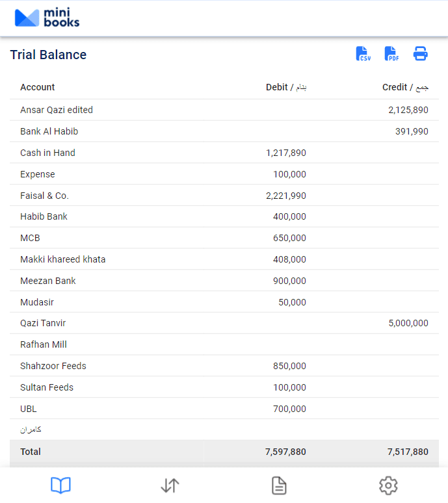Open the Meezan Bank account row
The height and width of the screenshot is (503, 448).
pyautogui.click(x=48, y=281)
